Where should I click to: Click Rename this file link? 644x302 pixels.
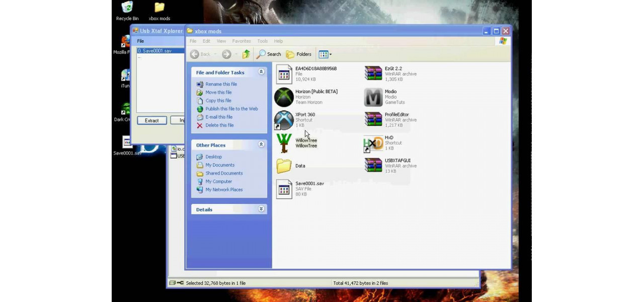click(221, 85)
